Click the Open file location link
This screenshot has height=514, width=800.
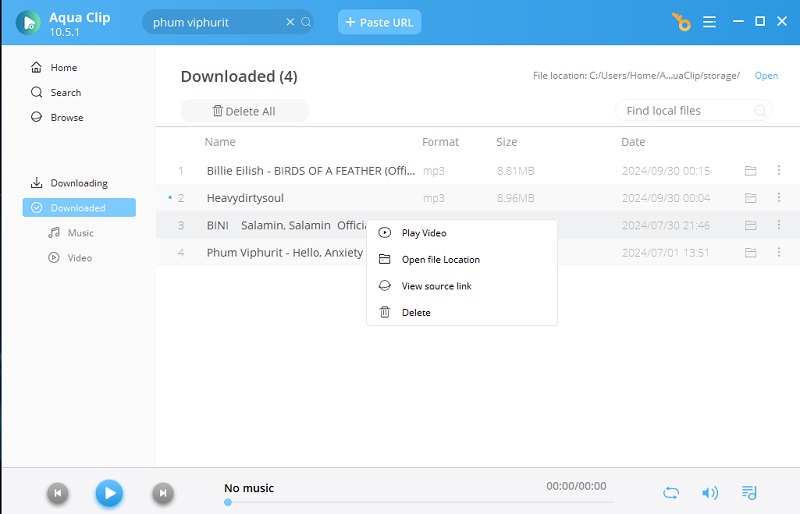pos(766,76)
